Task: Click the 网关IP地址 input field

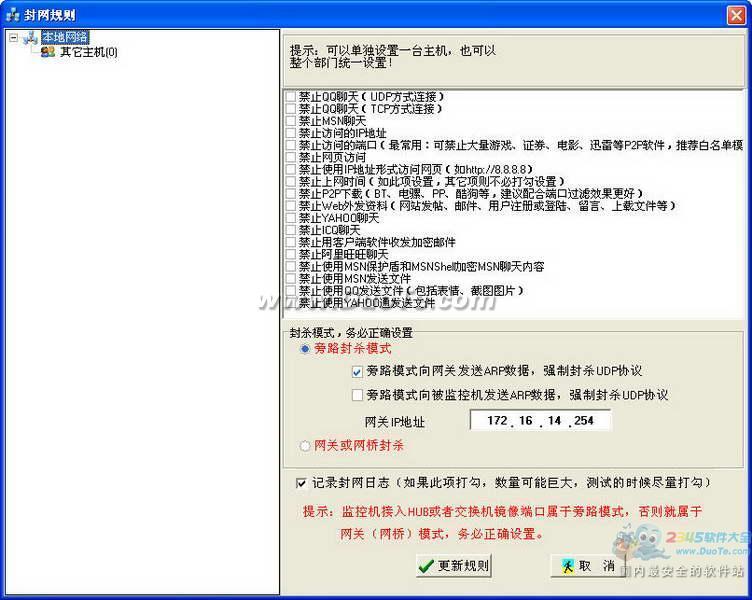Action: point(540,421)
